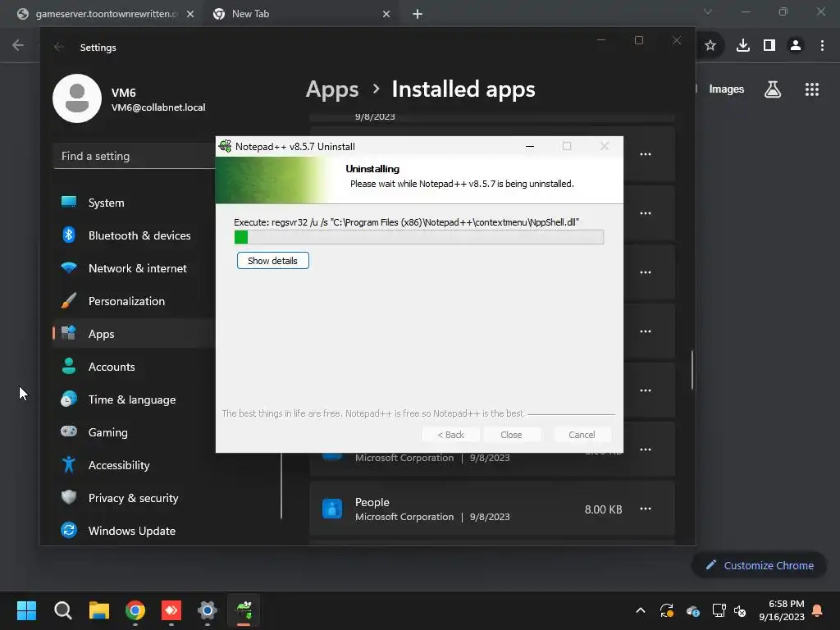Click the Images link on New Tab page

[x=727, y=89]
